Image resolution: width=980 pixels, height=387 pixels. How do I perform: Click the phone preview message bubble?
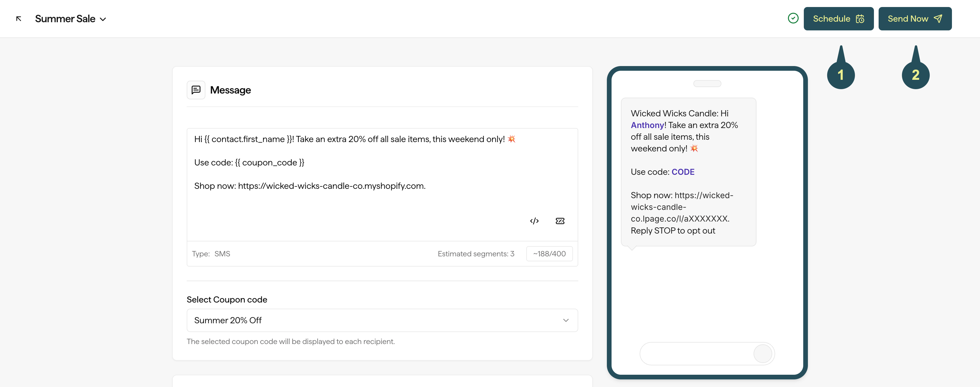688,172
